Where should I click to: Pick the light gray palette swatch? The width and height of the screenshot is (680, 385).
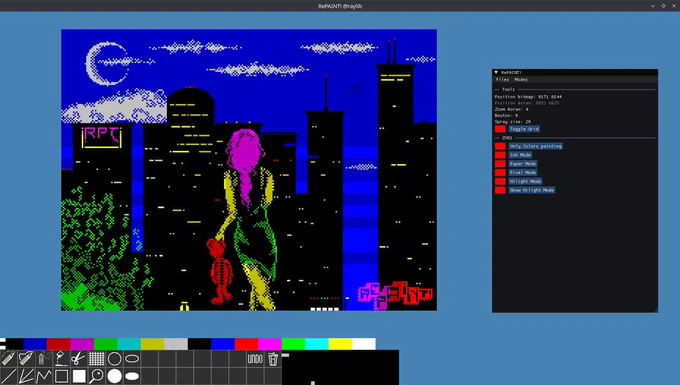pos(176,344)
